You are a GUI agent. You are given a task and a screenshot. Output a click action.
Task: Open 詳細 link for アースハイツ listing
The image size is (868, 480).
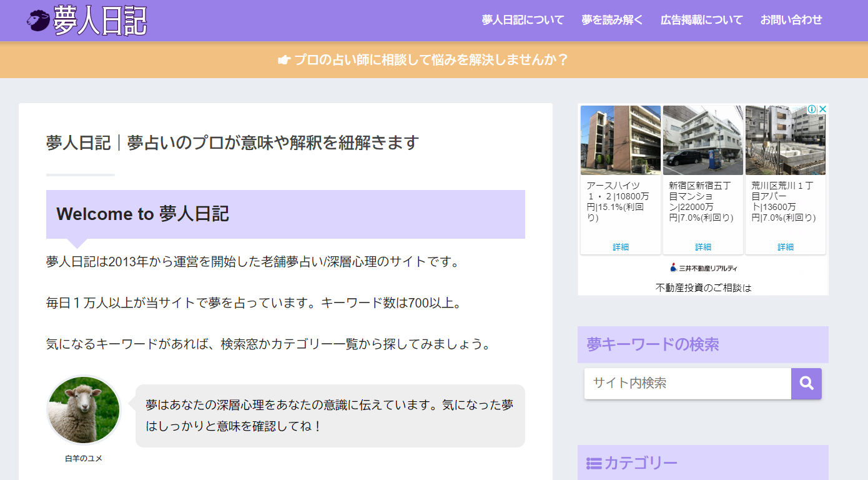click(621, 247)
